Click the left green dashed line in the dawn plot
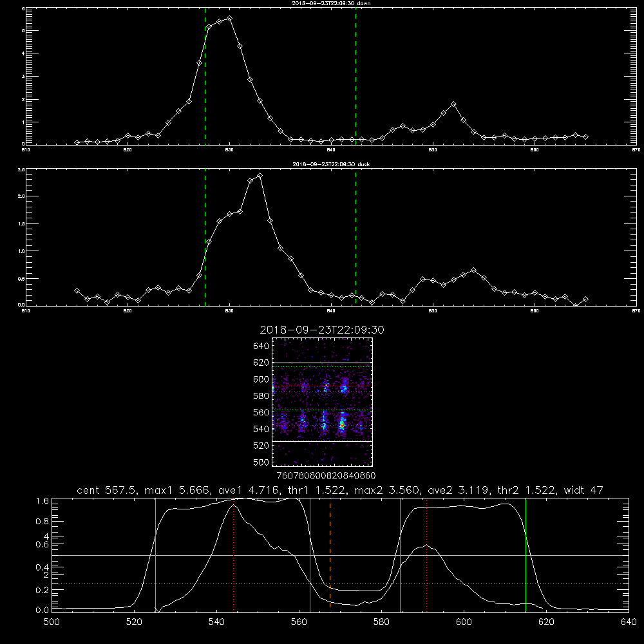644x644 pixels. 205,76
